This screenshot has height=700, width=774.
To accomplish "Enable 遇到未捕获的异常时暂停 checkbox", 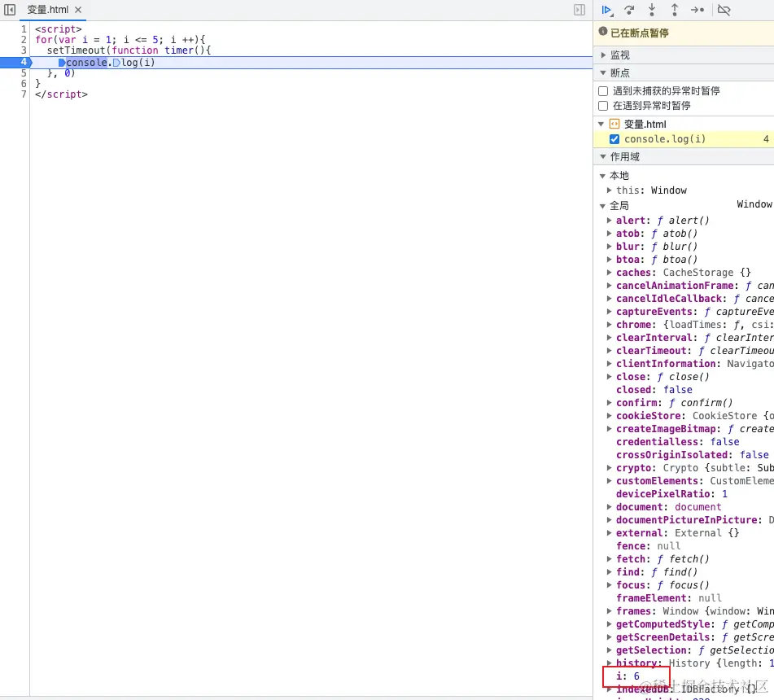I will click(x=603, y=91).
